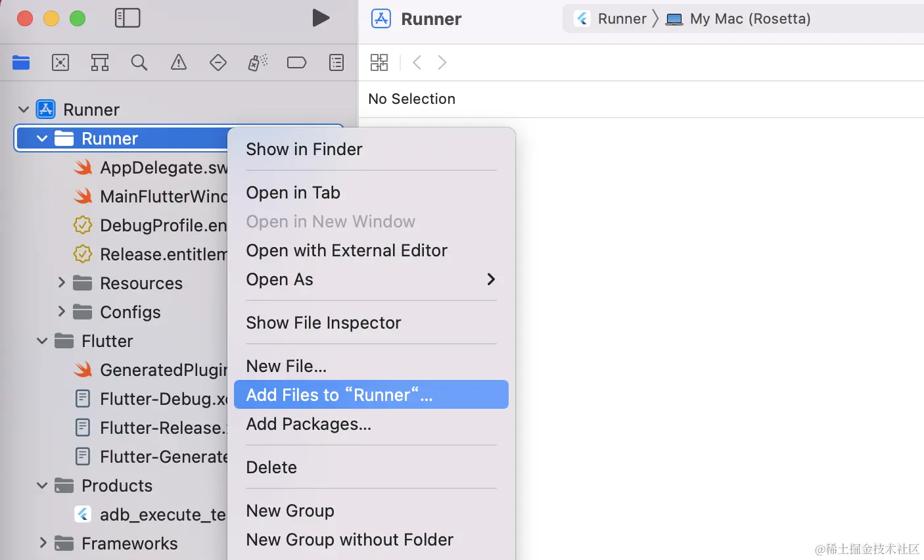Choose Add Packages… menu item
924x560 pixels.
click(371, 424)
